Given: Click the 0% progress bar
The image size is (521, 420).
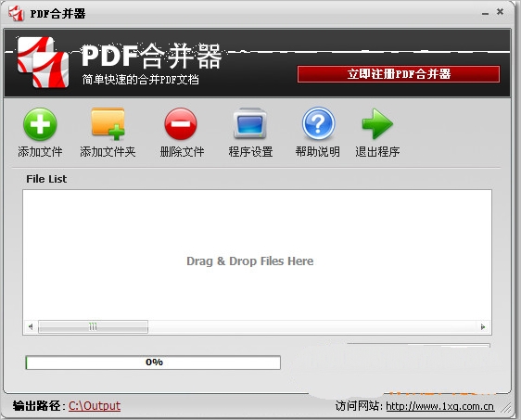Looking at the screenshot, I should pyautogui.click(x=153, y=363).
